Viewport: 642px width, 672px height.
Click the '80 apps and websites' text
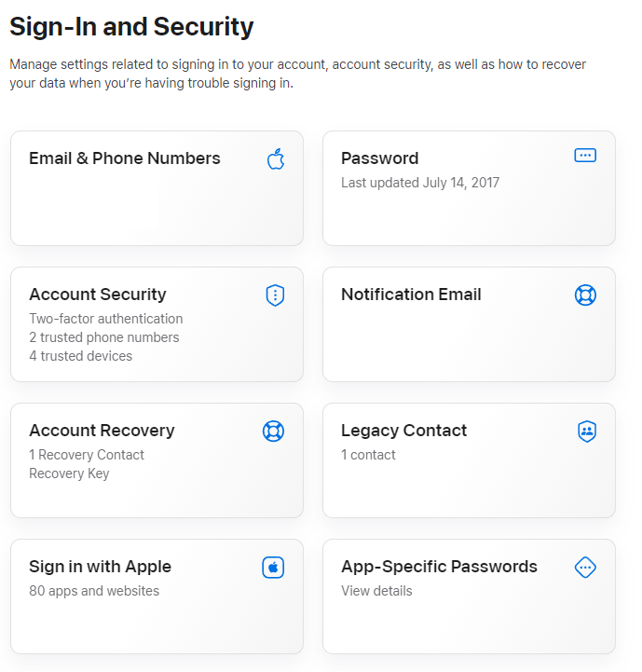click(94, 591)
